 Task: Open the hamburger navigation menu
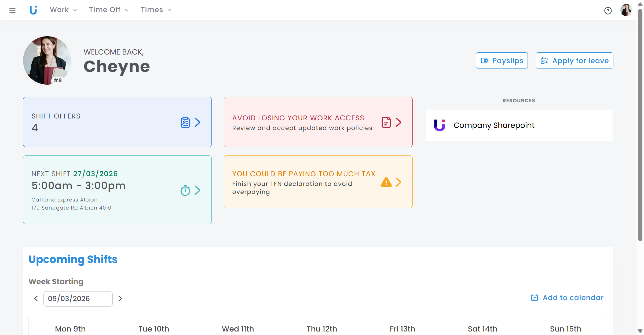(12, 11)
